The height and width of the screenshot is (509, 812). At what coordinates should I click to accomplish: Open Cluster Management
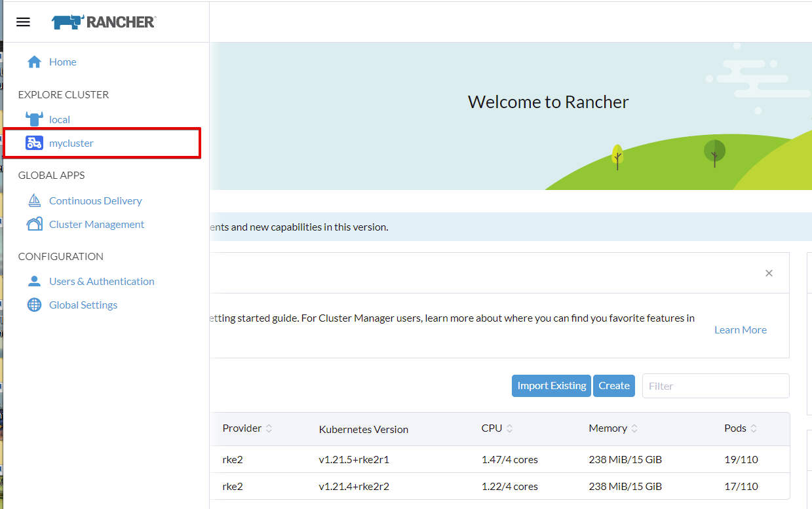coord(97,224)
